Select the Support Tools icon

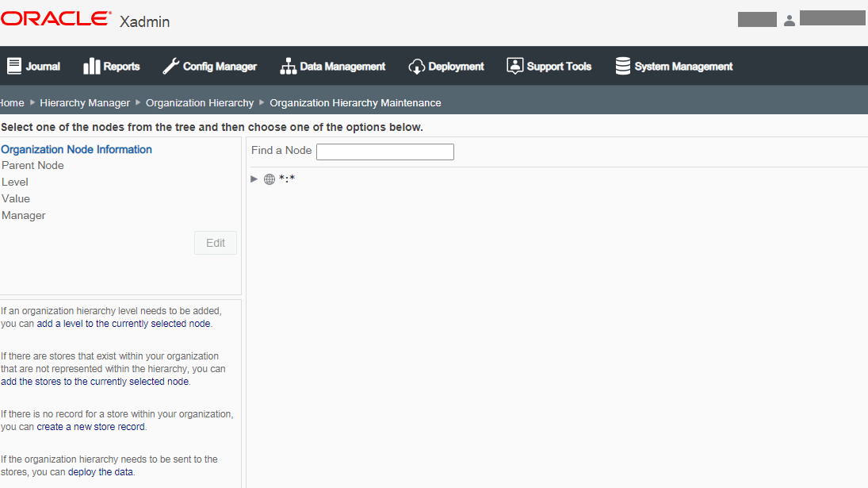click(515, 66)
